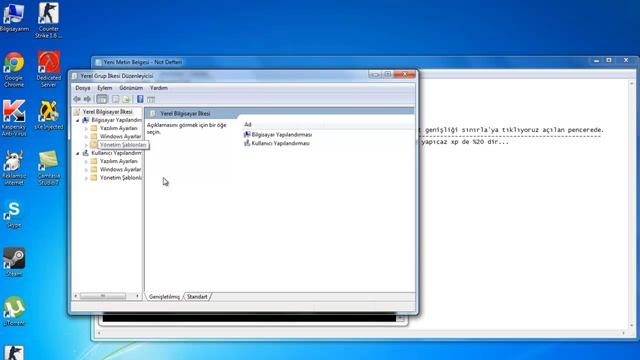
Task: Click the Back arrow toolbar icon
Action: point(77,99)
